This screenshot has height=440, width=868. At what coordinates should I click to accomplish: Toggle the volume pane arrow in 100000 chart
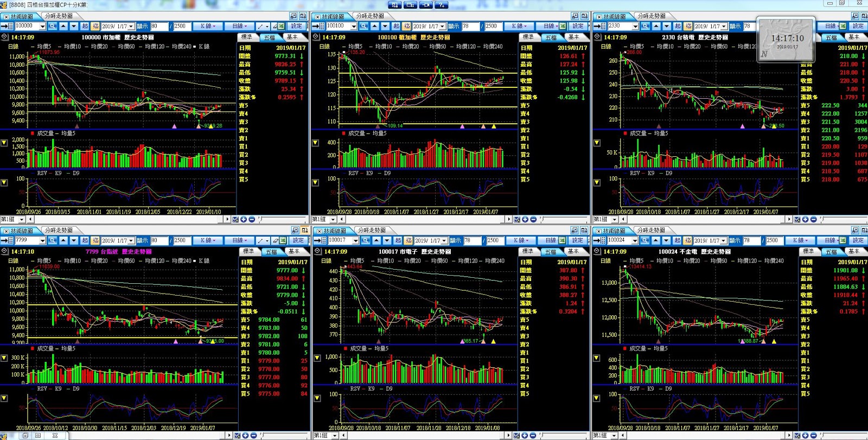4,143
